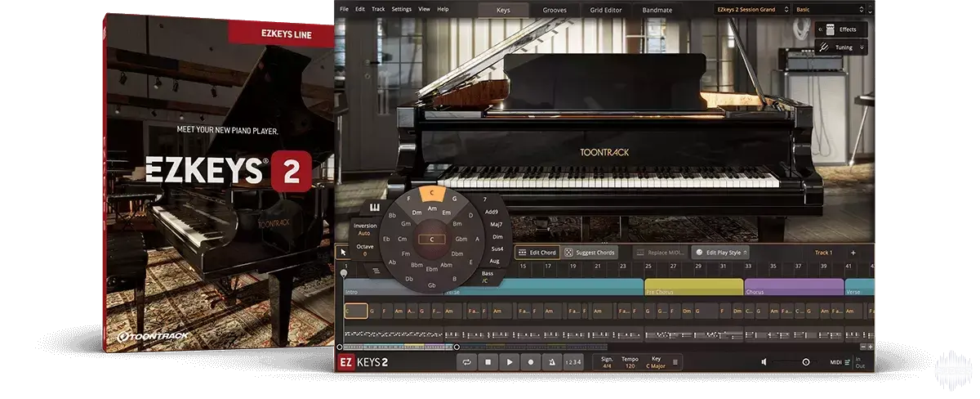This screenshot has width=980, height=399.
Task: Click the Edit Chord button
Action: click(x=537, y=253)
